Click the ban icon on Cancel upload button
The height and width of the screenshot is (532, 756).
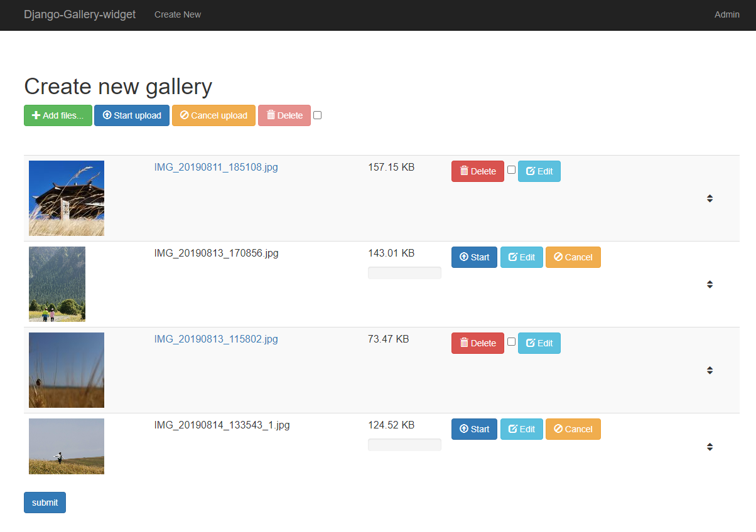tap(184, 115)
